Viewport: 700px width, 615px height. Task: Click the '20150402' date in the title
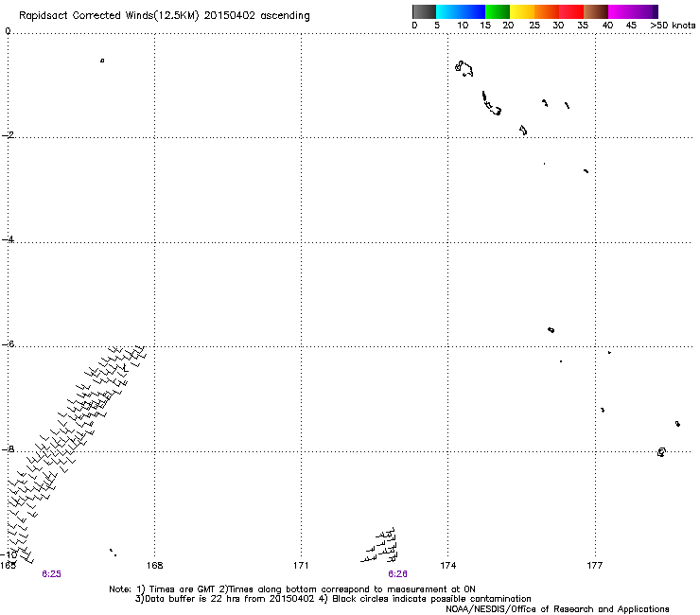pos(230,15)
